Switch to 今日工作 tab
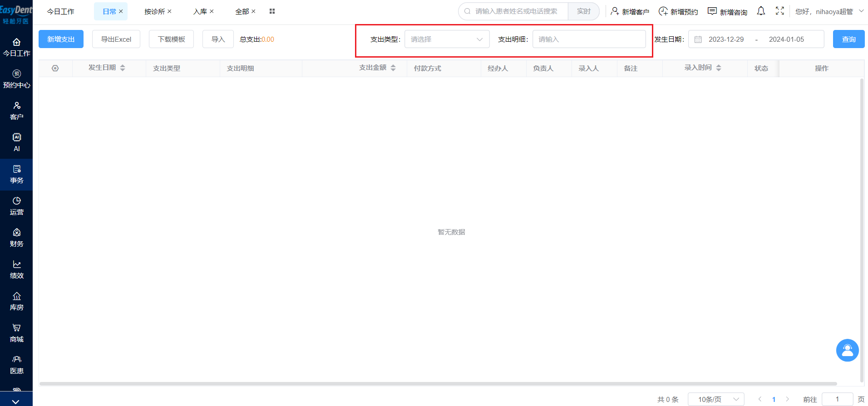 point(60,11)
